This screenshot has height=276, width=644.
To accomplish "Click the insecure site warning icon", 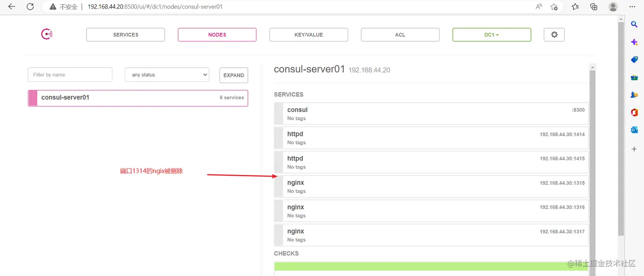I will coord(53,7).
